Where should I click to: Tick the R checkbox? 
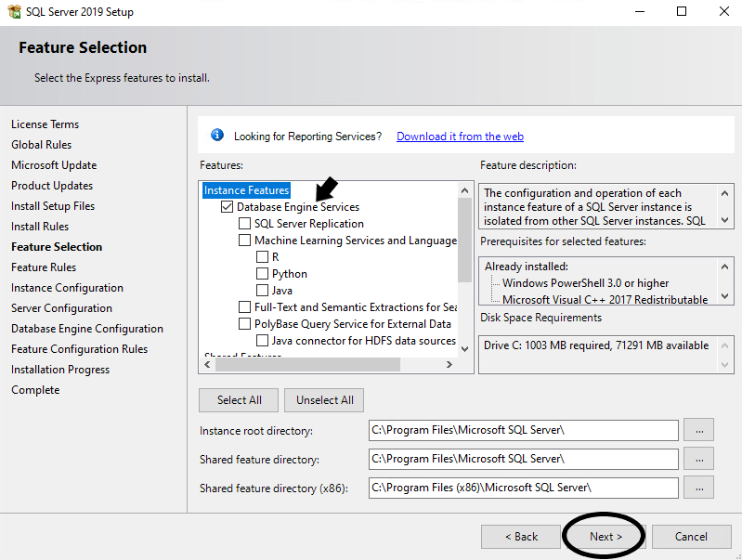pos(262,256)
